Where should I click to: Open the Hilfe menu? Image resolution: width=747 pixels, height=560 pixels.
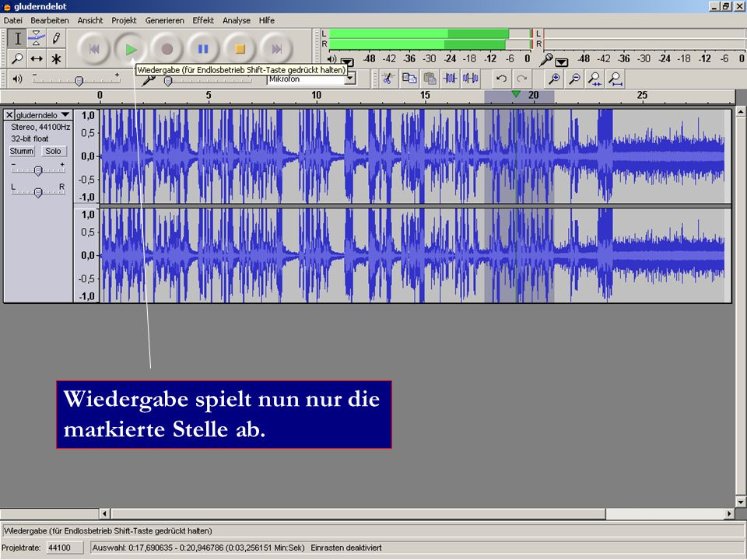tap(267, 20)
